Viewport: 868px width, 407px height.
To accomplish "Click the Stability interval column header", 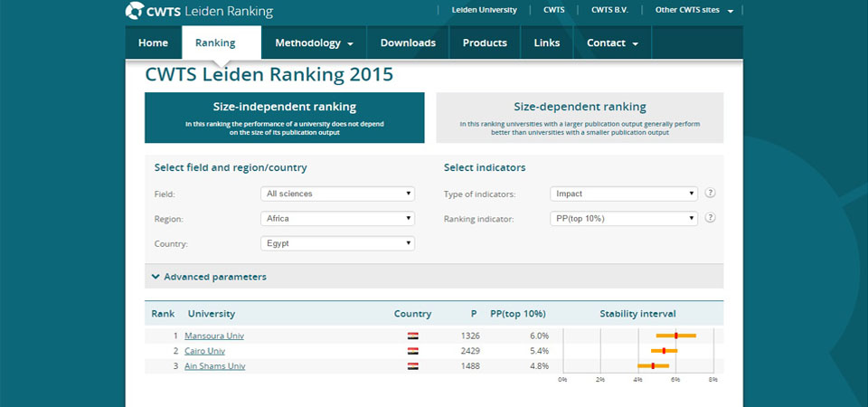I will coord(637,314).
